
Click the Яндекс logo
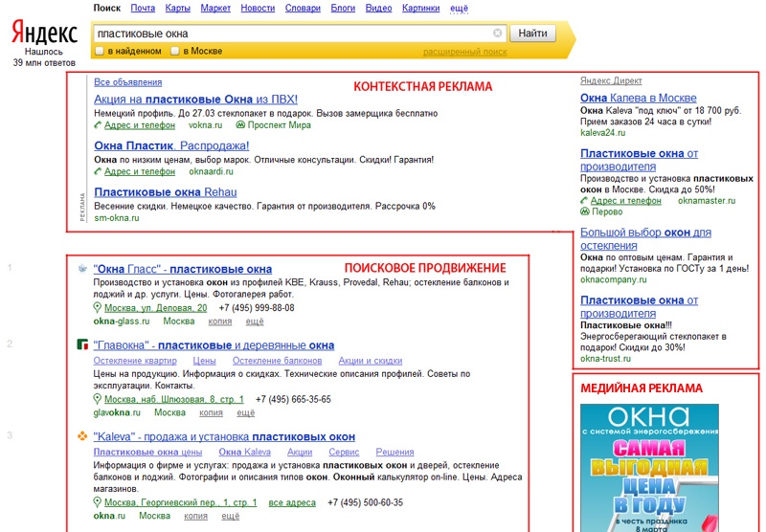44,33
